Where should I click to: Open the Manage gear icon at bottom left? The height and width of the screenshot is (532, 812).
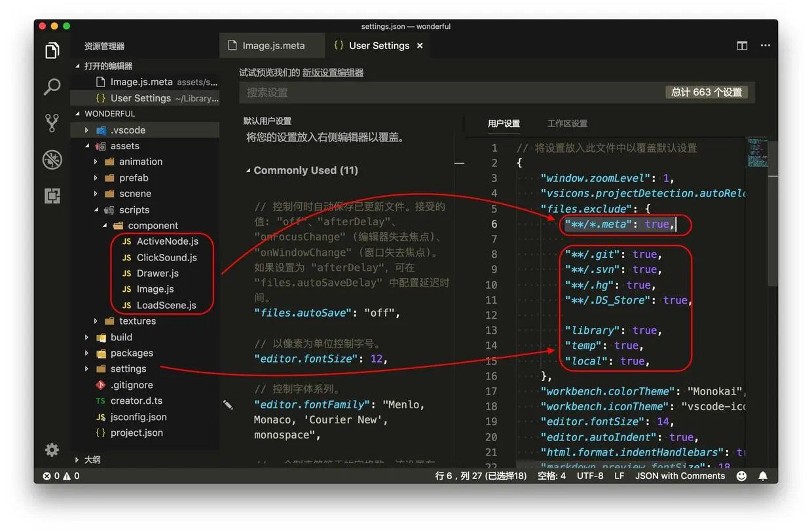point(52,450)
